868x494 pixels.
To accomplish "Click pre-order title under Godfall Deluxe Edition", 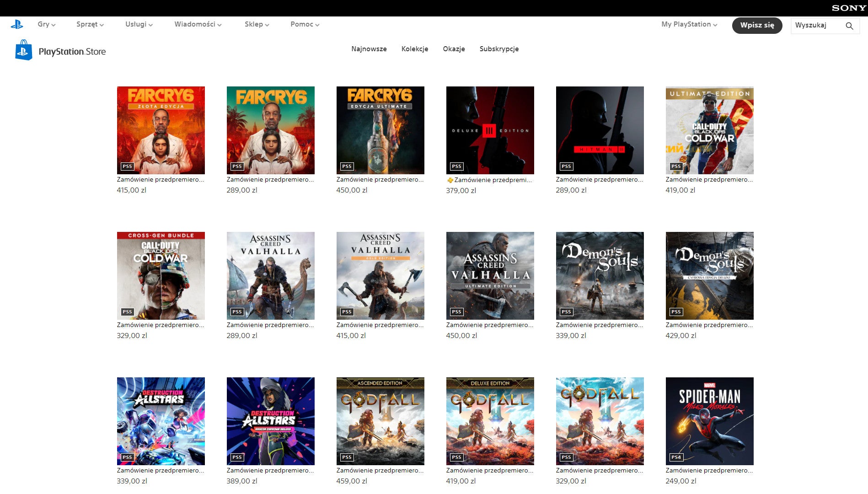I will [x=490, y=471].
